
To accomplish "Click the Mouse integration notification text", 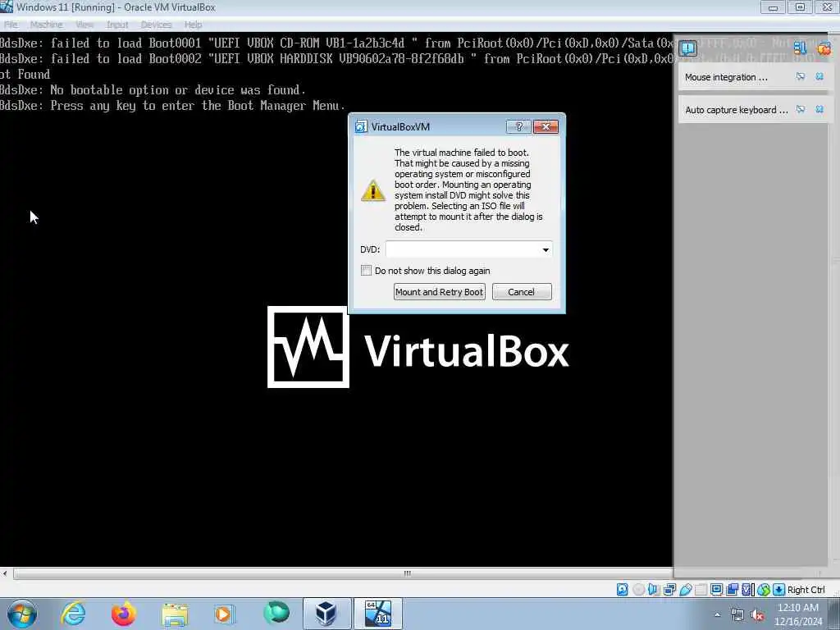I will point(726,77).
